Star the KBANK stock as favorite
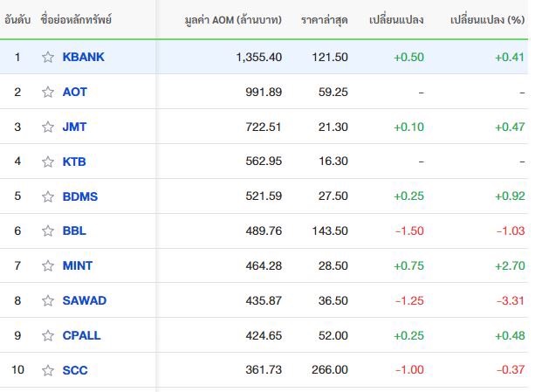 point(48,57)
